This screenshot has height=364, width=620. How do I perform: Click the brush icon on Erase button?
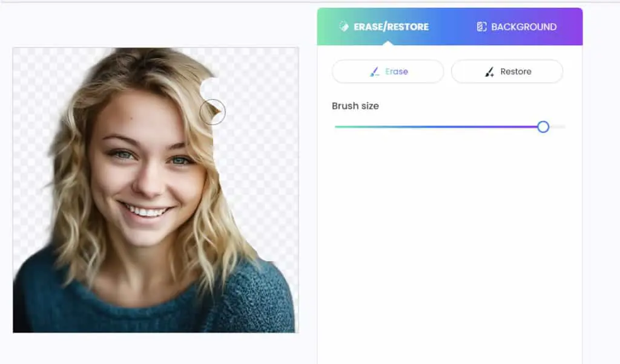tap(374, 71)
